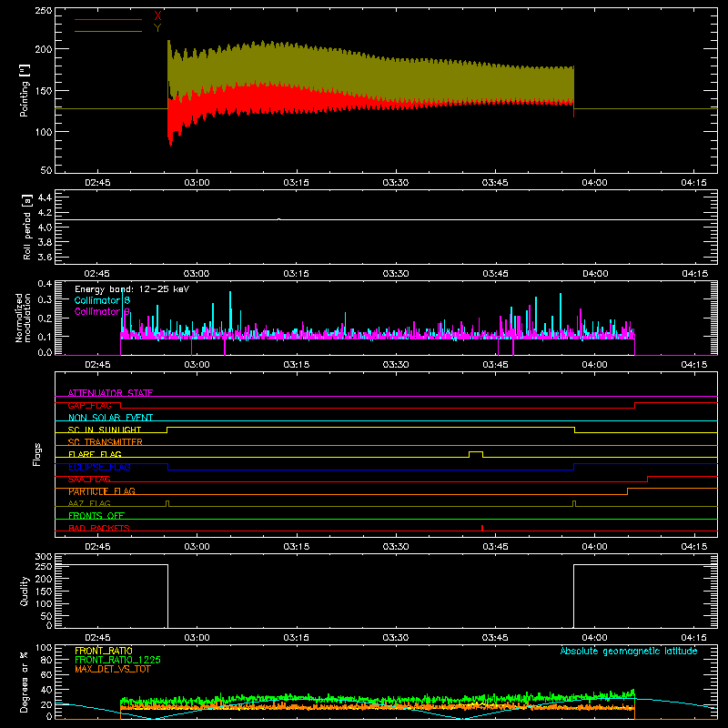Click the 03:00 tick label under Pointing plot
This screenshot has width=728, height=728.
click(x=197, y=183)
